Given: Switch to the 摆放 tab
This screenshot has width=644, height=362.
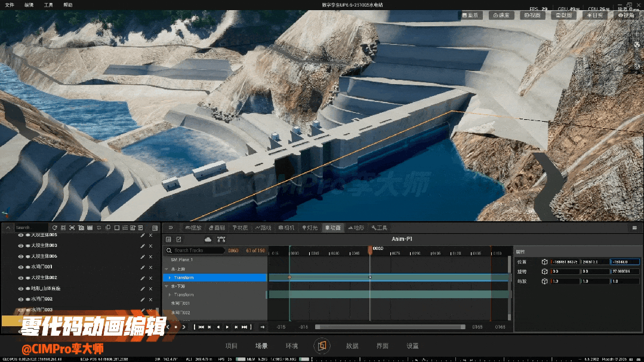Looking at the screenshot, I should coord(193,228).
